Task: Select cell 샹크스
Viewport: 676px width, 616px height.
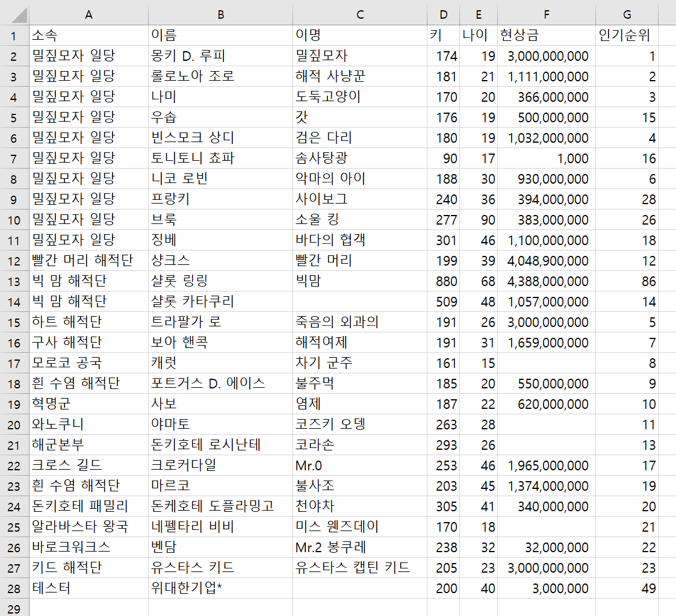Action: pos(221,261)
